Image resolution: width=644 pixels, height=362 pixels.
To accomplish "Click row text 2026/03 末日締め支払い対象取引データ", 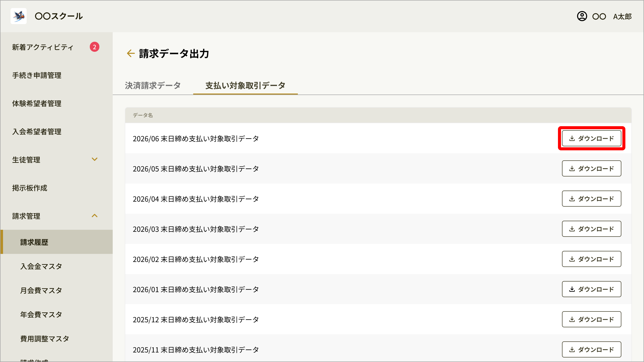I will [x=196, y=229].
